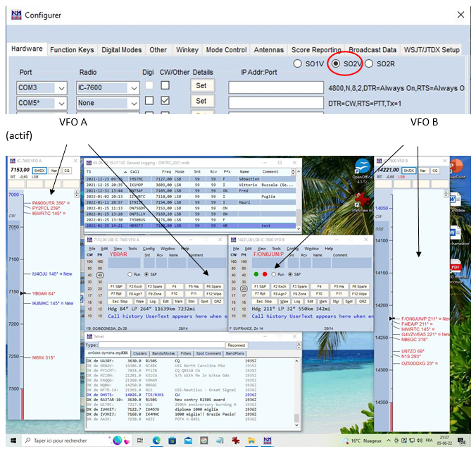Show hidden system tray icons
The image size is (476, 449).
tap(389, 441)
